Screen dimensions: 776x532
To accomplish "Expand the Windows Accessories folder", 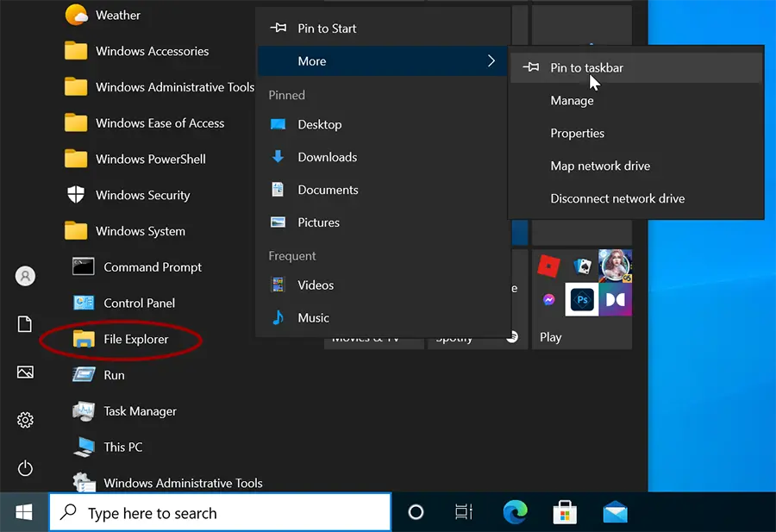I will (x=151, y=51).
